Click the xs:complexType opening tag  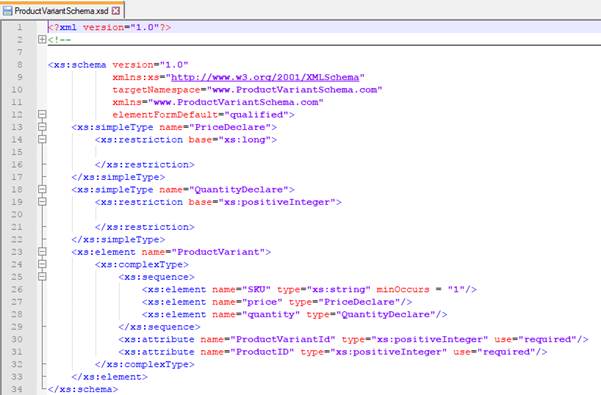point(142,264)
